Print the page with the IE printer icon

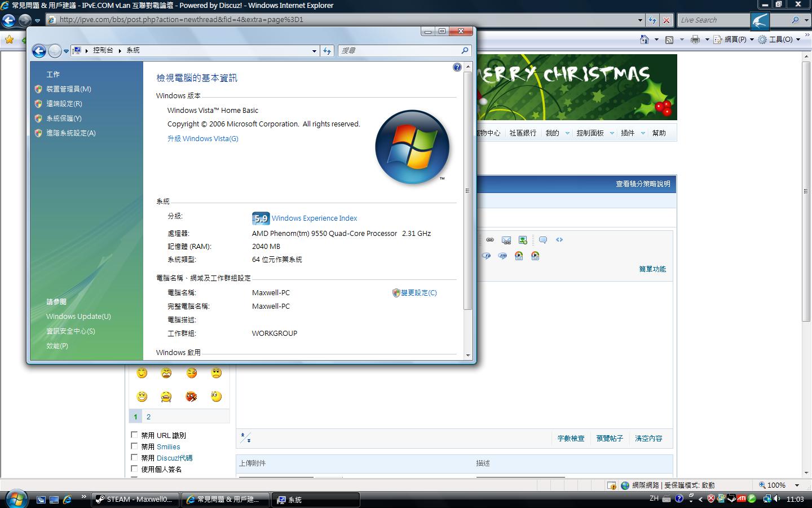[x=695, y=40]
